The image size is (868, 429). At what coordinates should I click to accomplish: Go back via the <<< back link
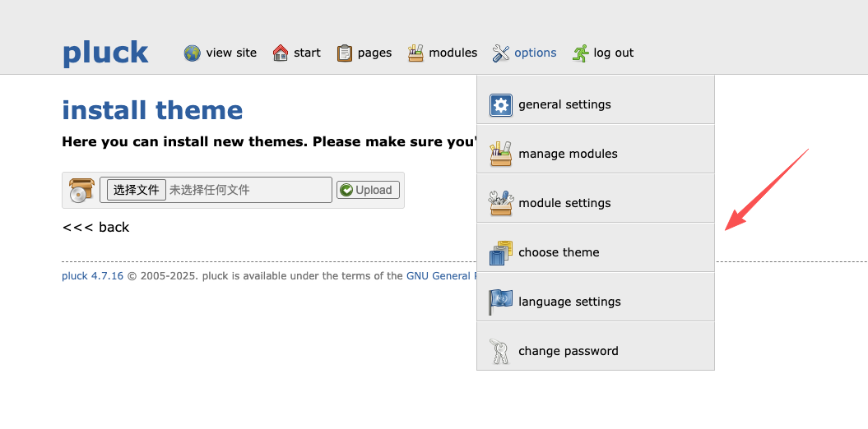pyautogui.click(x=95, y=228)
